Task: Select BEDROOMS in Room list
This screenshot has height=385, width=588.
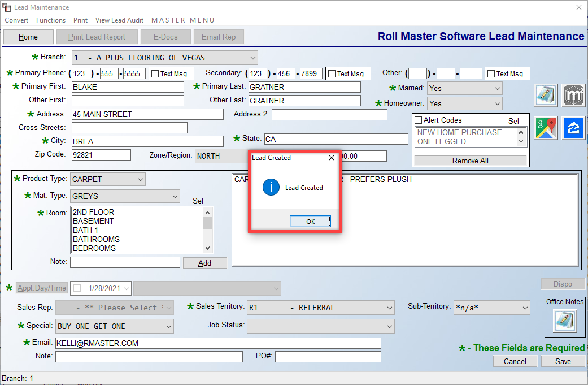Action: 94,248
